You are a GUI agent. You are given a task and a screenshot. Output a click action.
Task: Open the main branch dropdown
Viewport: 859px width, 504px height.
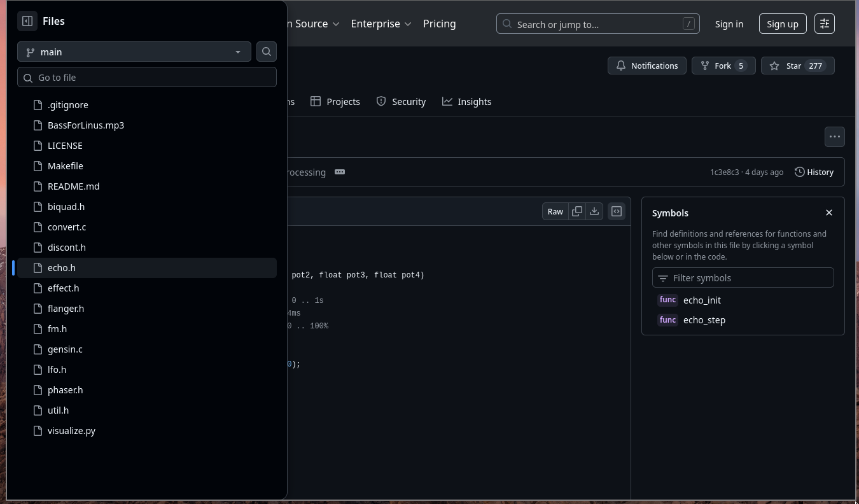pyautogui.click(x=134, y=52)
